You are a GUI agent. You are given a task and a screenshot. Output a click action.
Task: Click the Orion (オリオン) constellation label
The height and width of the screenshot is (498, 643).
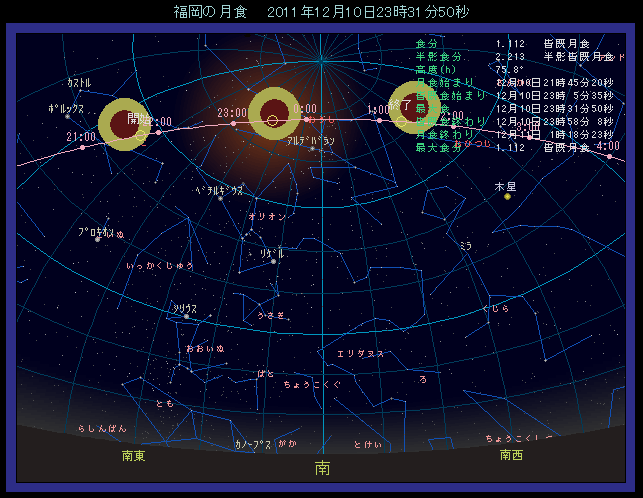(267, 216)
